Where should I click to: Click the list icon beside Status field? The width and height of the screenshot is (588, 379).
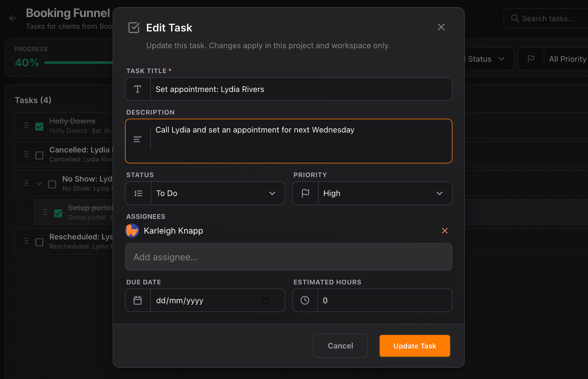pyautogui.click(x=138, y=193)
